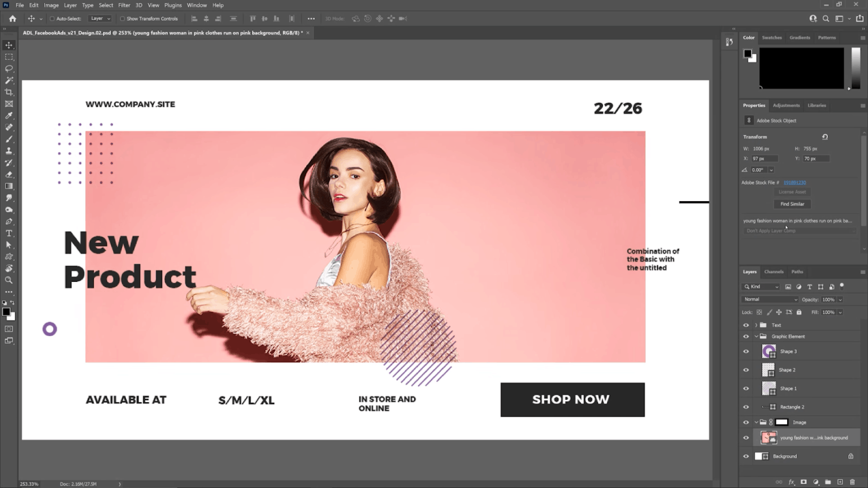Click the Find Similar button
This screenshot has width=868, height=488.
point(792,204)
